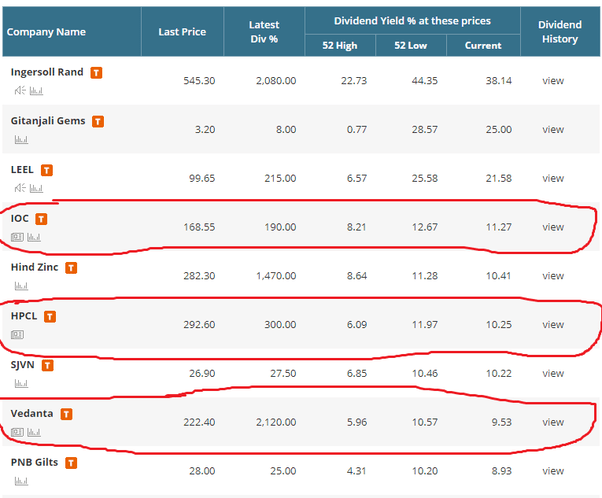
Task: Open the chart icon under Gitanjali Gems
Action: pos(22,140)
